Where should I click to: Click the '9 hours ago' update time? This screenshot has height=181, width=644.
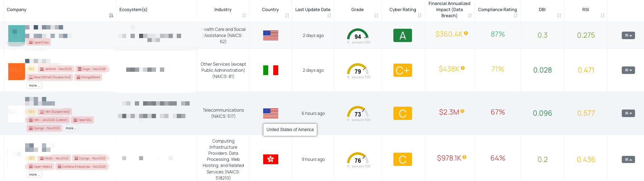click(313, 159)
